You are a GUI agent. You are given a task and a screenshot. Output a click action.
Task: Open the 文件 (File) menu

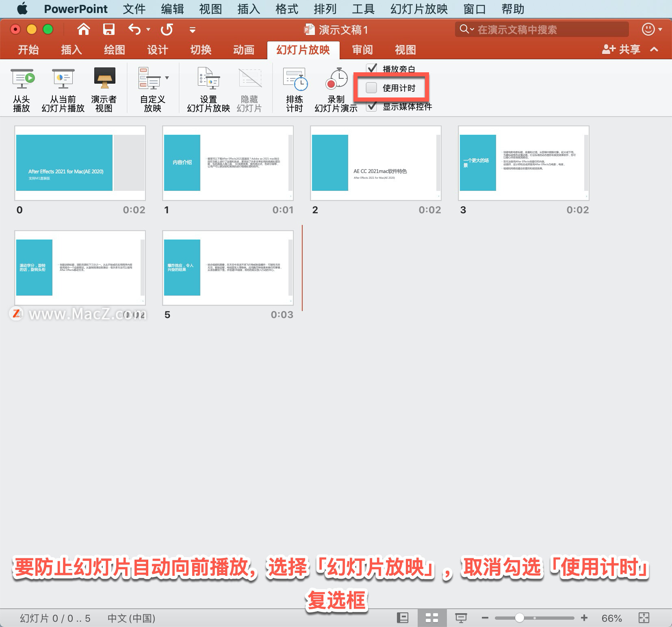pos(134,9)
